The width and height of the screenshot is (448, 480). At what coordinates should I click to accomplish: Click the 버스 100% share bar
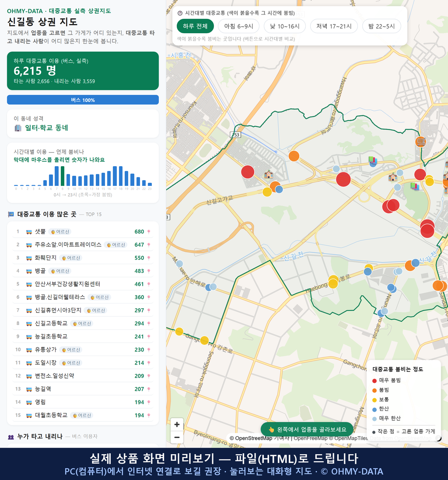pos(83,100)
